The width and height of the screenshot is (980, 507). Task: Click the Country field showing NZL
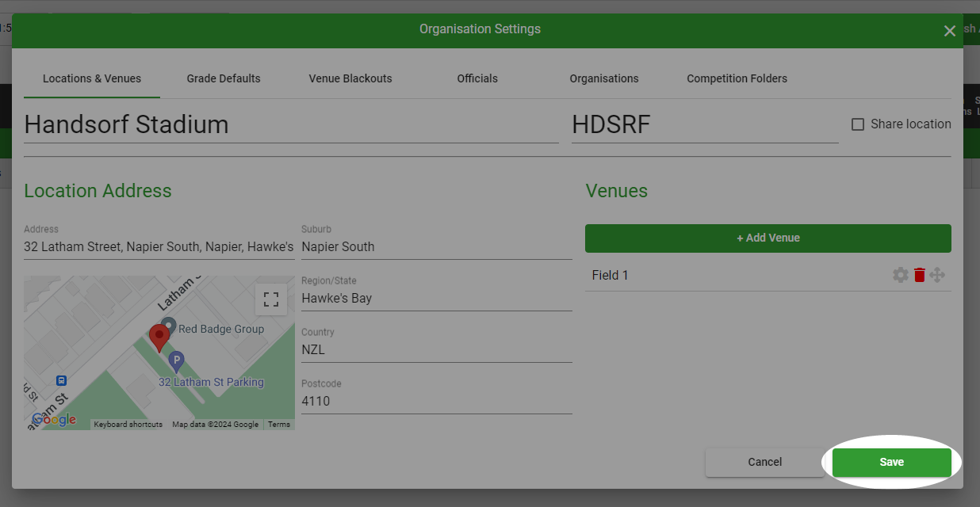437,349
